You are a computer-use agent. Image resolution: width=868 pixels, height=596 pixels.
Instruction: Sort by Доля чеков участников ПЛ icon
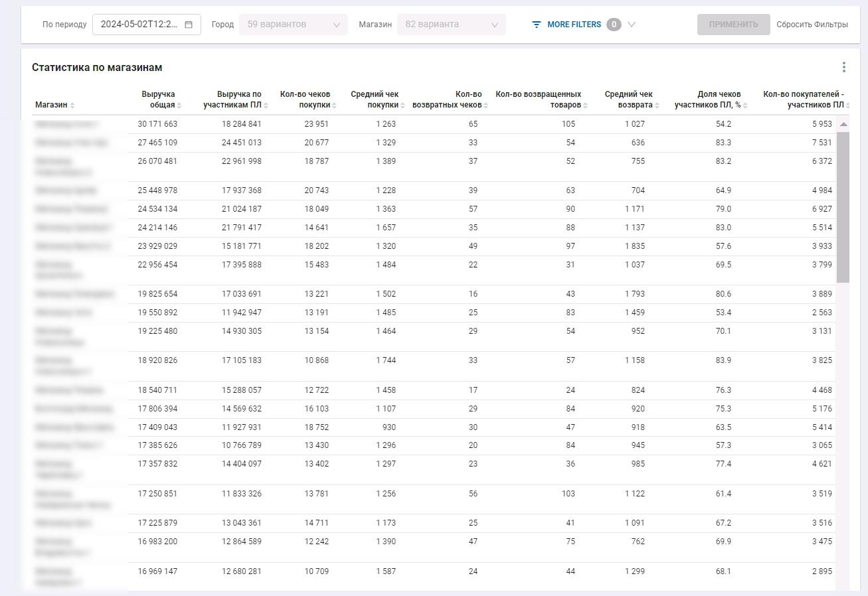pos(745,106)
